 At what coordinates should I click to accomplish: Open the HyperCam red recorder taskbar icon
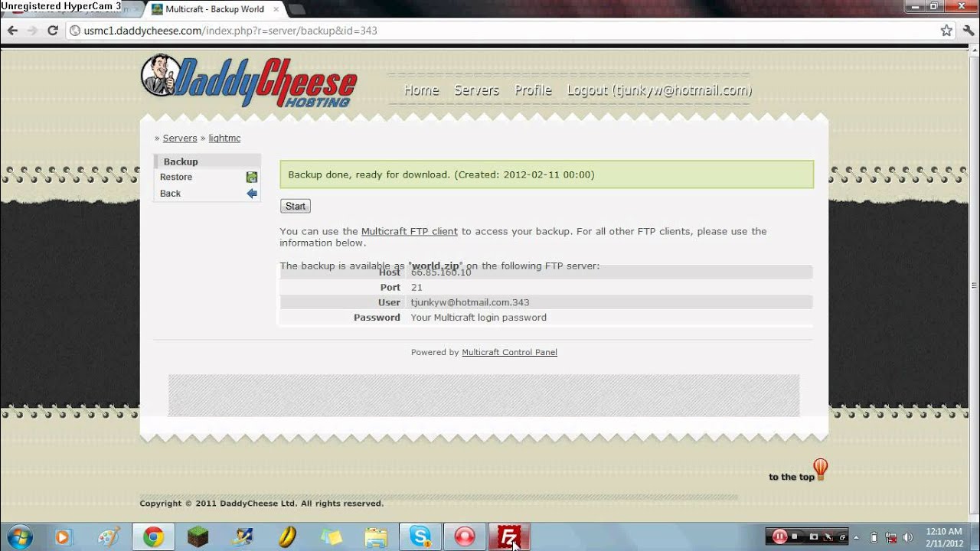point(465,537)
